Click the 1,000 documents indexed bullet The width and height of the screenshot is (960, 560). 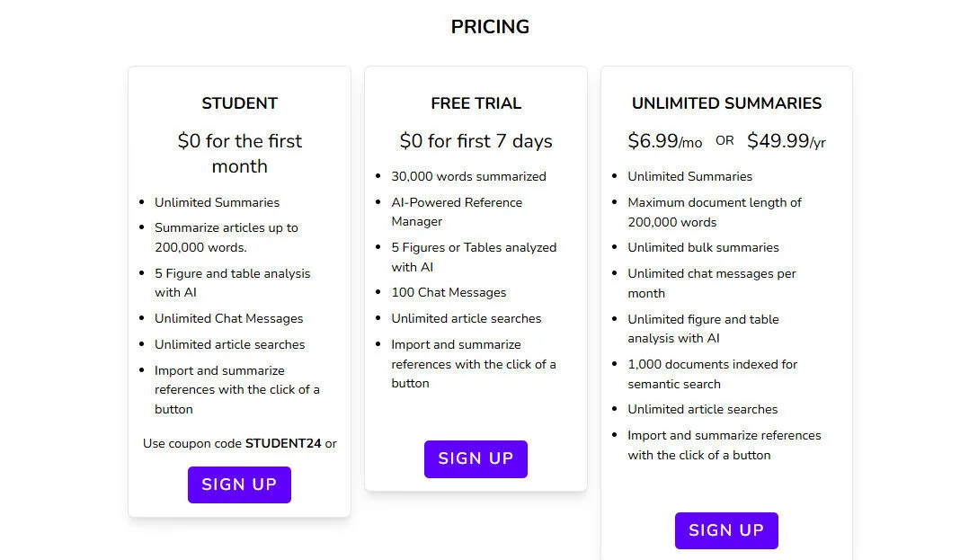(712, 373)
